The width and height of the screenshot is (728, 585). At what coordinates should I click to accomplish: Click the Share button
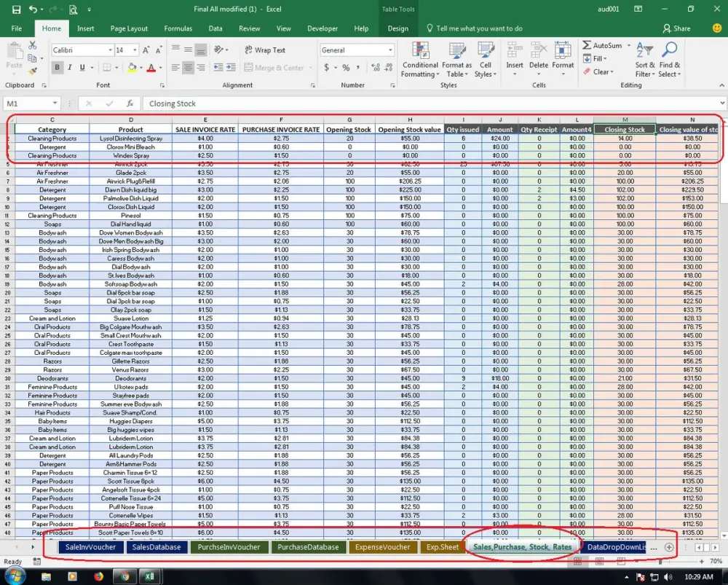tap(676, 28)
